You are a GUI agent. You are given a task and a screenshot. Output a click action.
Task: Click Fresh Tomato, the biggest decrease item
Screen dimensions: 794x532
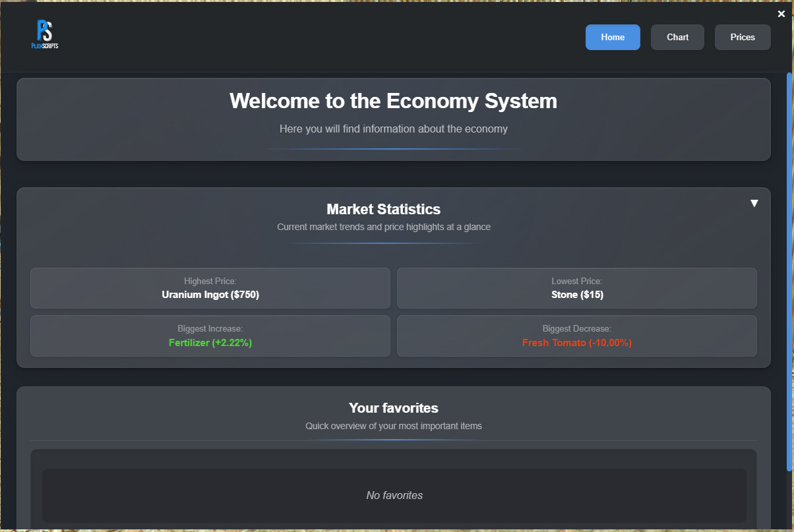point(576,336)
